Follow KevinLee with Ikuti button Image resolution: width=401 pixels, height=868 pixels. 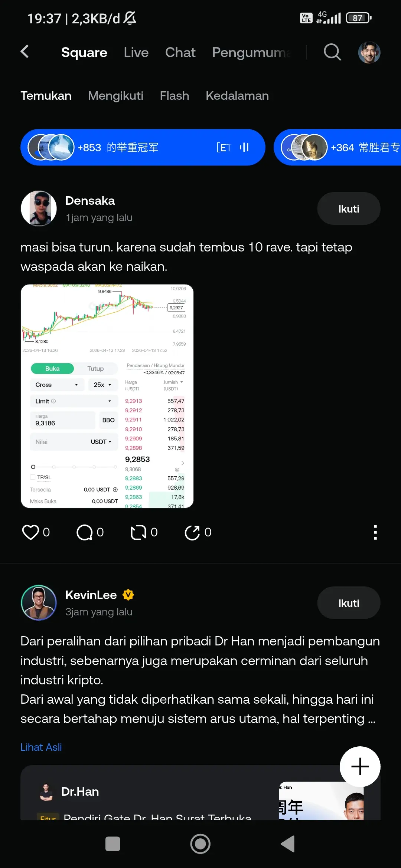click(349, 603)
